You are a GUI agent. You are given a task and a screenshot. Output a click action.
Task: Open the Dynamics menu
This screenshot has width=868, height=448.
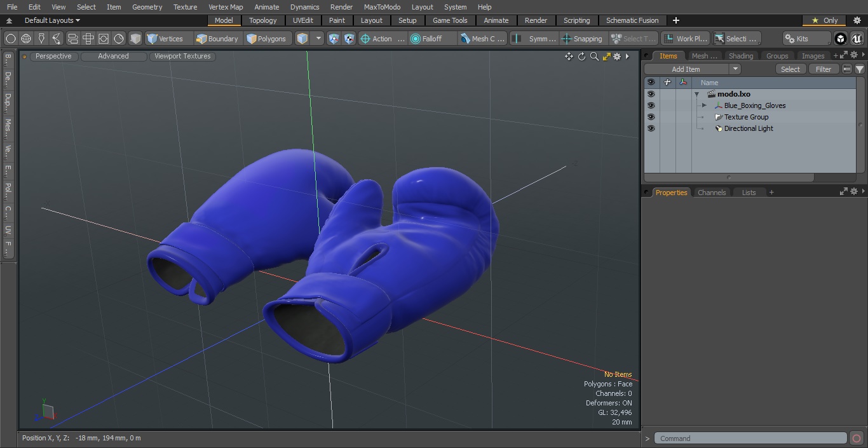pos(304,7)
